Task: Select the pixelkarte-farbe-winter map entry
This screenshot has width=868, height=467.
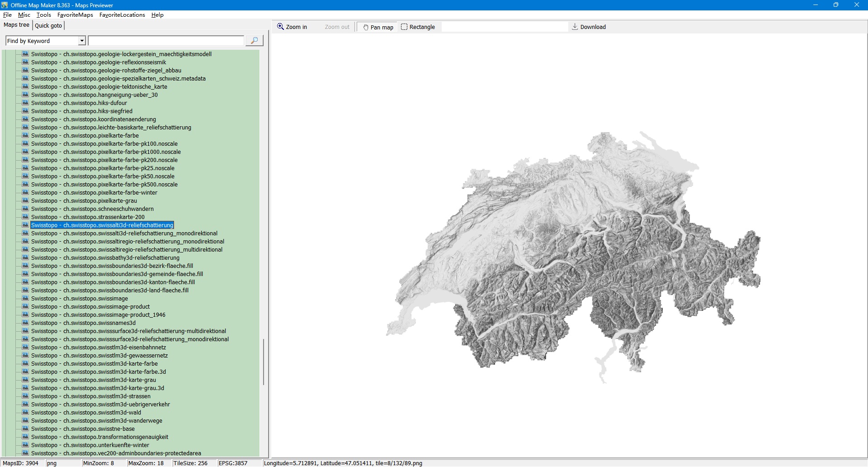Action: click(x=94, y=193)
